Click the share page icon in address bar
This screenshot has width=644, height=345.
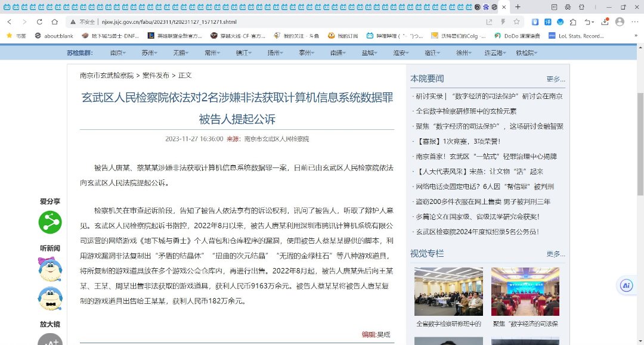pos(489,21)
